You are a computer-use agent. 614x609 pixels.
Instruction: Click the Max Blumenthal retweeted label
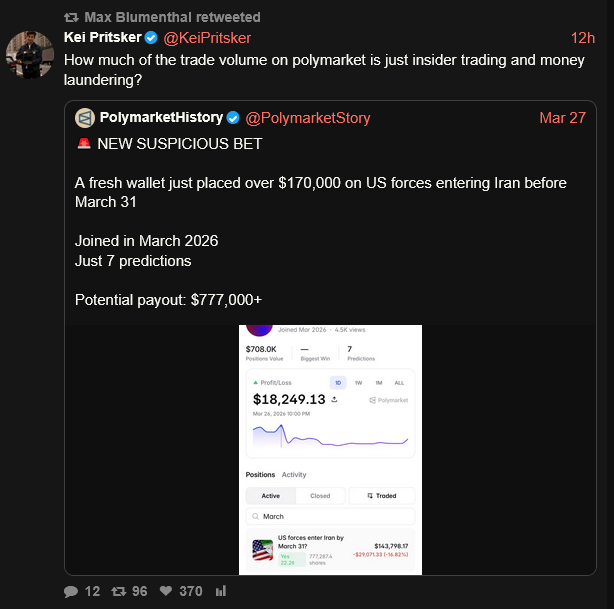tap(173, 17)
